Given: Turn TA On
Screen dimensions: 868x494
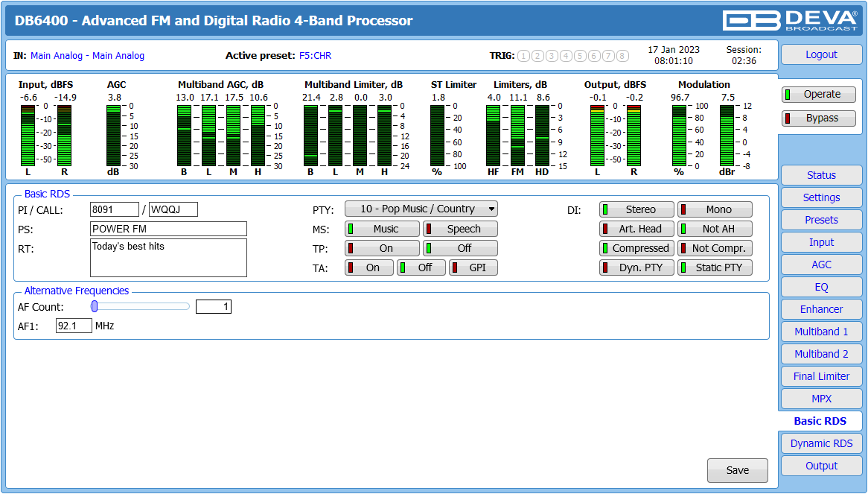Looking at the screenshot, I should coord(368,267).
